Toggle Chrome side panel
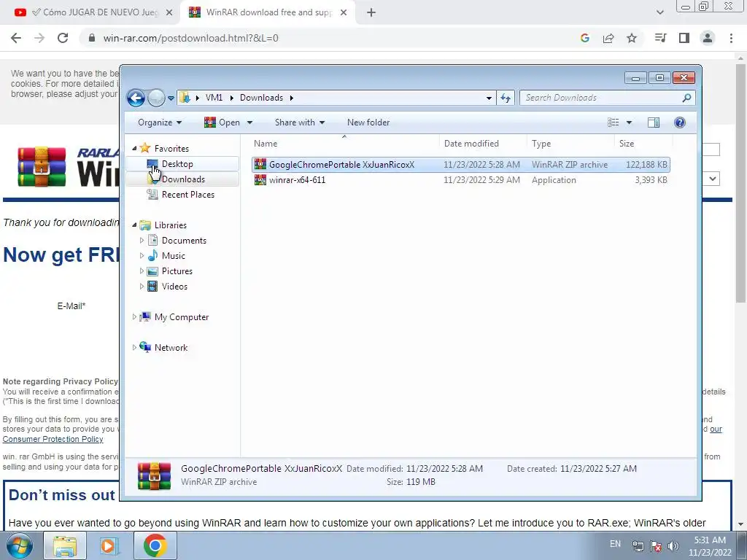 pyautogui.click(x=684, y=38)
